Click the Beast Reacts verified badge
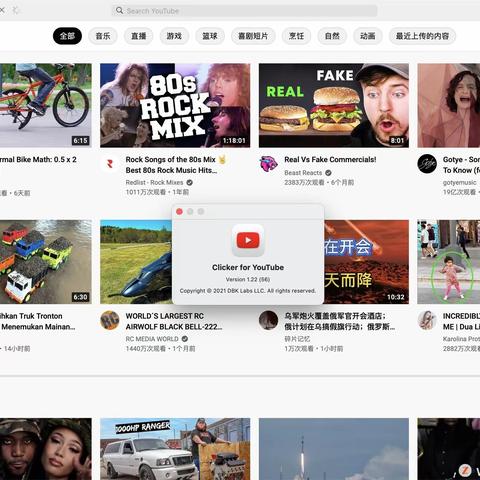This screenshot has width=480, height=480. [x=328, y=173]
